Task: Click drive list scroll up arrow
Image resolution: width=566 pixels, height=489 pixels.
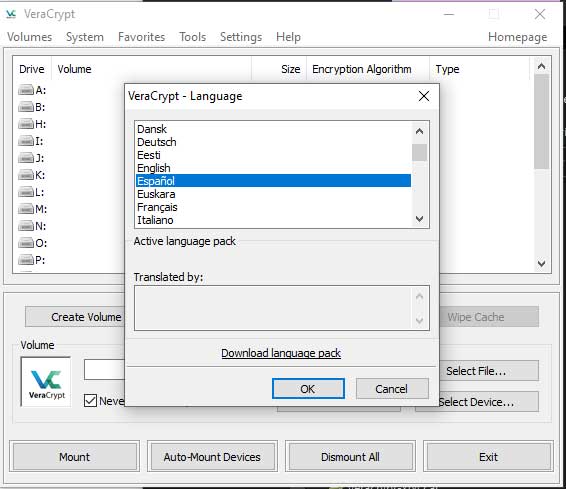Action: (541, 66)
